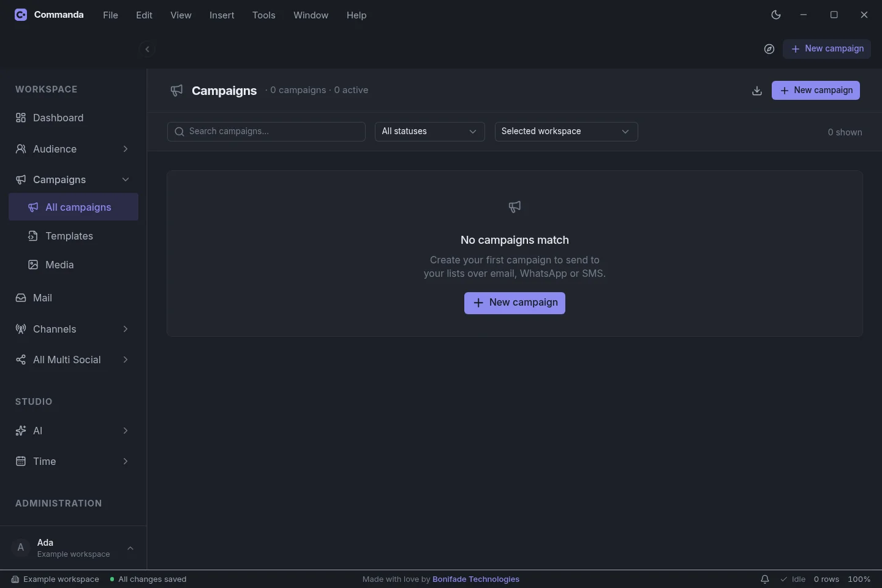
Task: Open the Selected workspace dropdown
Action: [567, 132]
